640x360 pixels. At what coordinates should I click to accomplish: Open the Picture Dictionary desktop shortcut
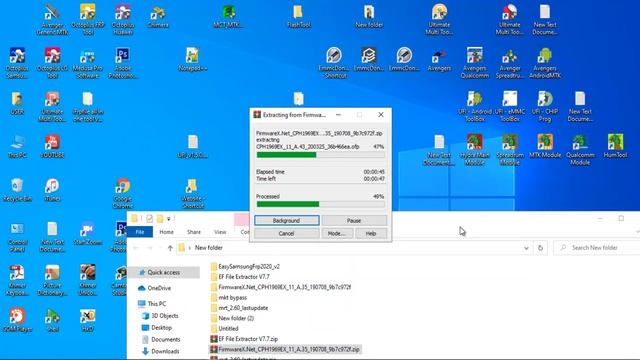(x=52, y=280)
